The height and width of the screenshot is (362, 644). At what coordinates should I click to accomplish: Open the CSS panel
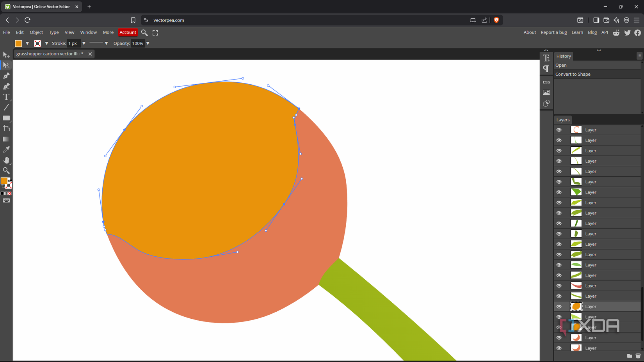pyautogui.click(x=546, y=82)
